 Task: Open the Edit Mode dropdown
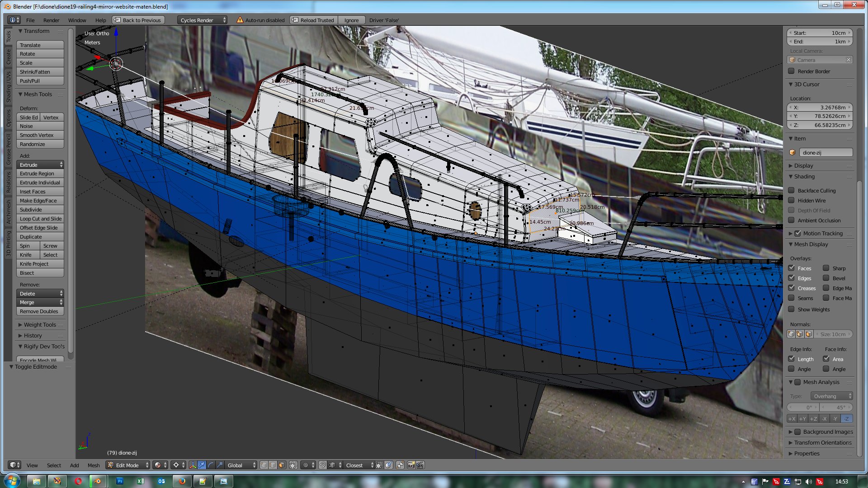pyautogui.click(x=128, y=465)
